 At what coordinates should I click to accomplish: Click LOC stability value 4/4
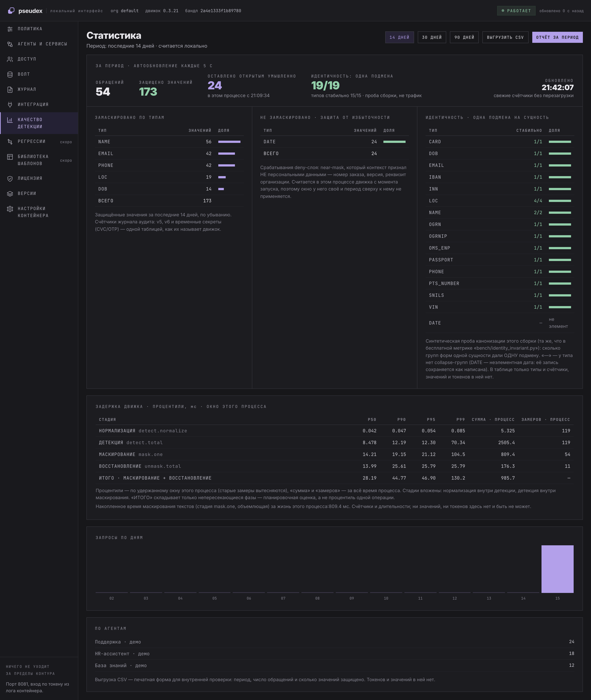tap(538, 201)
